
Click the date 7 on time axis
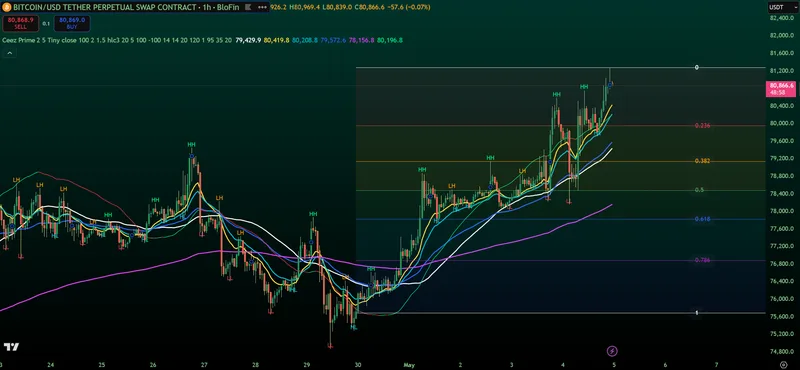(x=717, y=365)
